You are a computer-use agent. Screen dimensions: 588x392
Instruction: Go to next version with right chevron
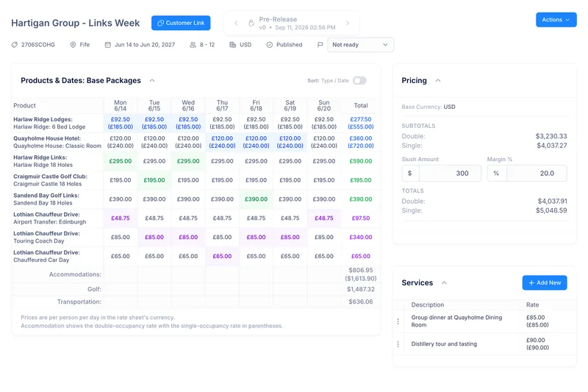[x=348, y=23]
